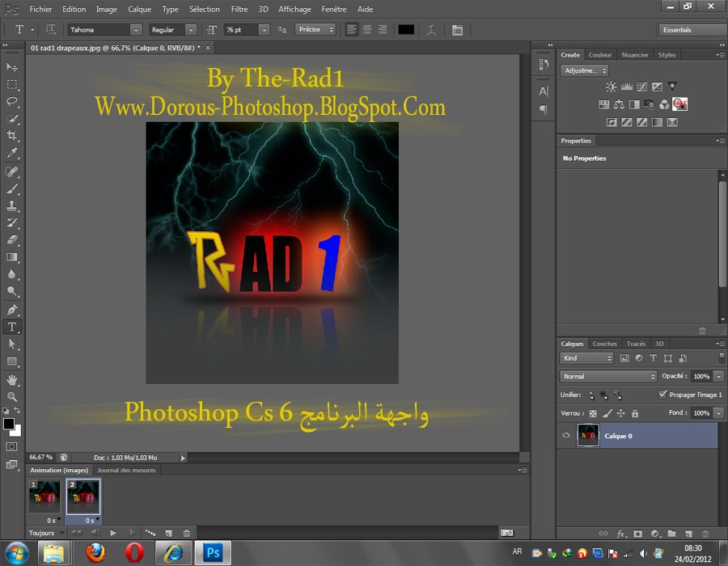728x566 pixels.
Task: Select the Healing Brush tool
Action: pos(12,171)
